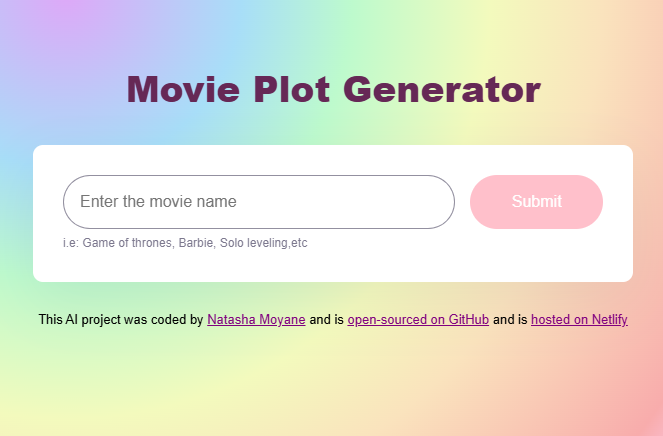Image resolution: width=663 pixels, height=436 pixels.
Task: Click "and is" text before the Netlify link
Action: (510, 320)
